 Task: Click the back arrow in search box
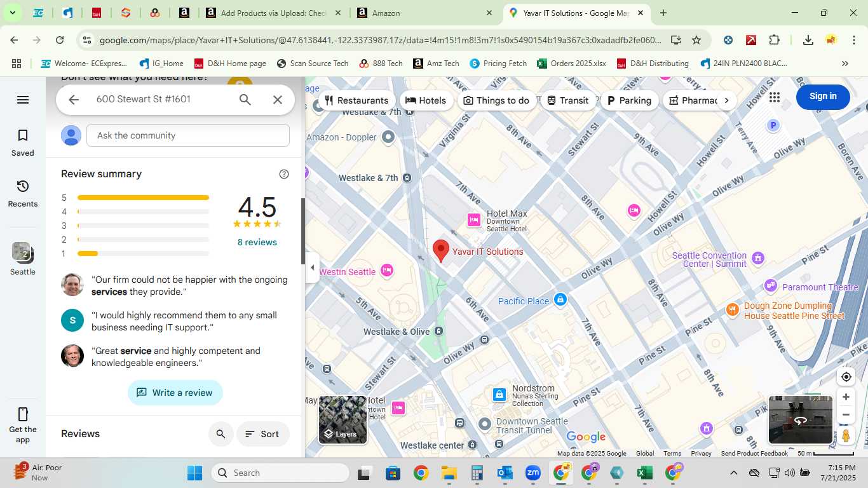point(74,100)
